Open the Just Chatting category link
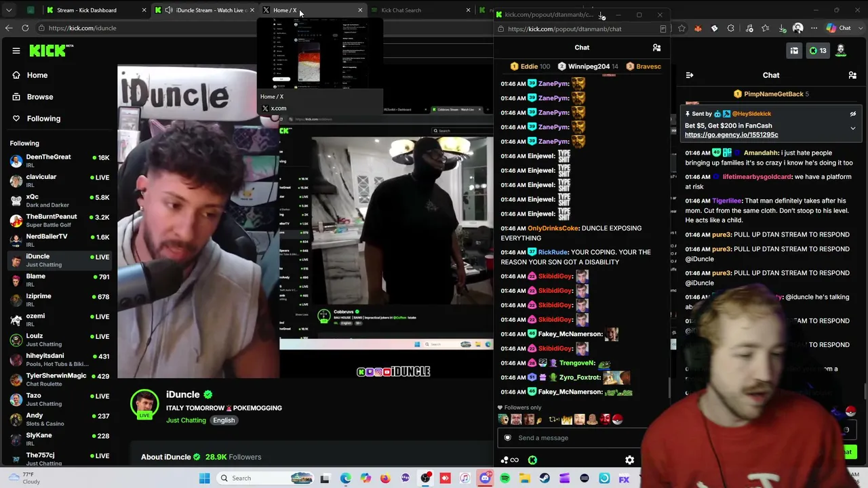This screenshot has width=868, height=488. (x=186, y=420)
